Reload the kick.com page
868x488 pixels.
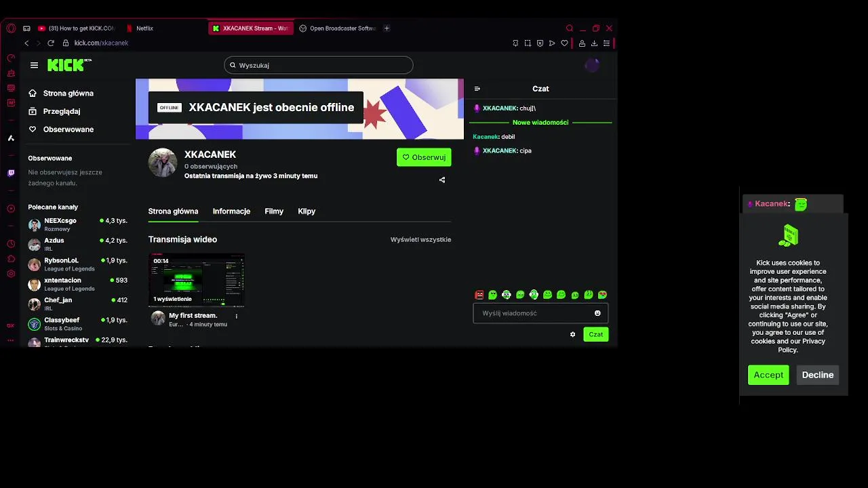pyautogui.click(x=51, y=43)
